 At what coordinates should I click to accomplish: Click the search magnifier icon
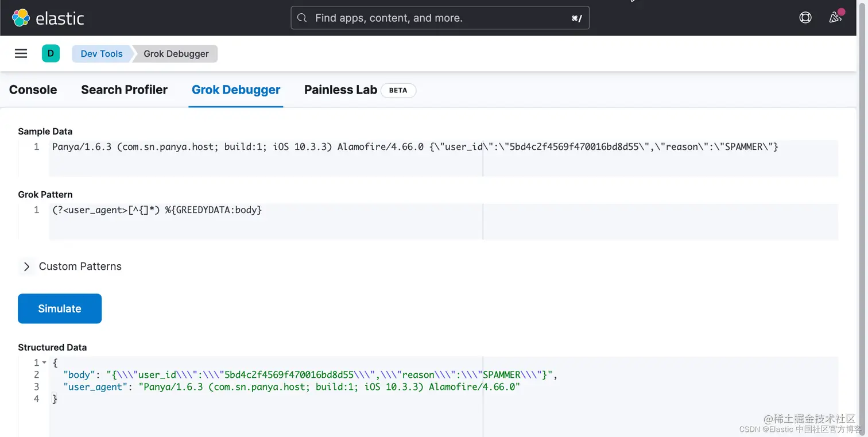click(x=302, y=18)
